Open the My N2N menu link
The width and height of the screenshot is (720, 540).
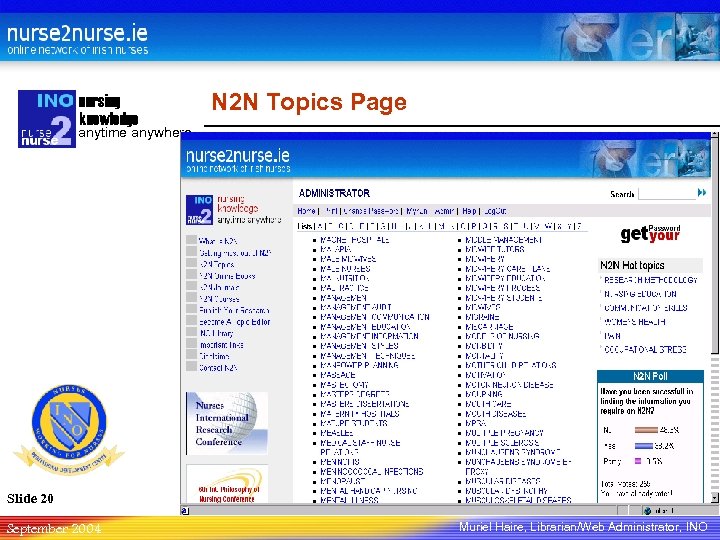click(x=417, y=211)
